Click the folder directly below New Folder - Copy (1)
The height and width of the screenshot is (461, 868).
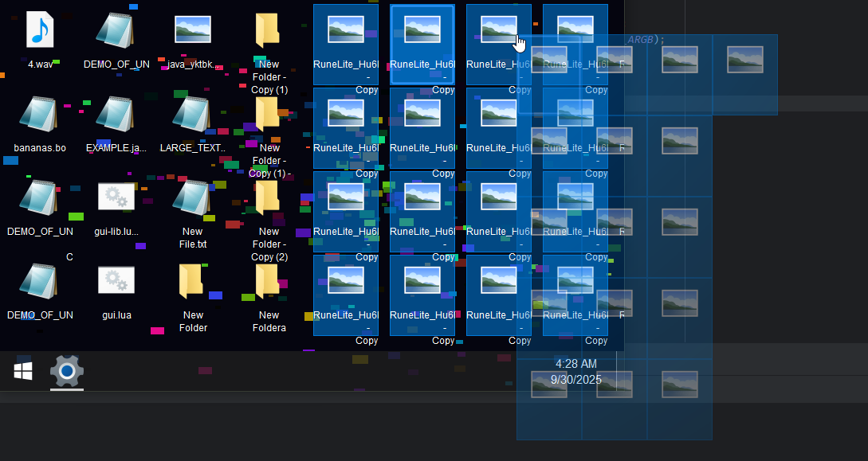pos(269,115)
